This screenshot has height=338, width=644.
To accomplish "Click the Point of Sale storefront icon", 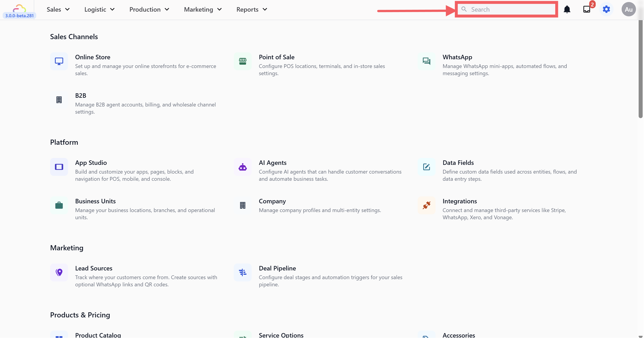I will 242,61.
